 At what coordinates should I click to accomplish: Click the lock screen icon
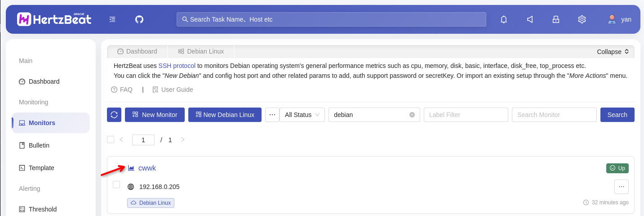click(x=556, y=19)
